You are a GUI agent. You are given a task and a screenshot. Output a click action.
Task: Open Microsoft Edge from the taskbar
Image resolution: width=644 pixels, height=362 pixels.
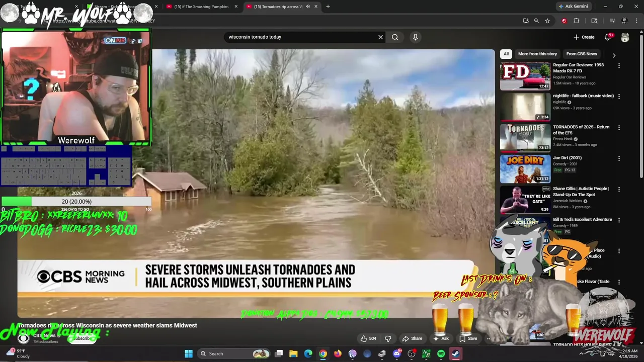(308, 353)
